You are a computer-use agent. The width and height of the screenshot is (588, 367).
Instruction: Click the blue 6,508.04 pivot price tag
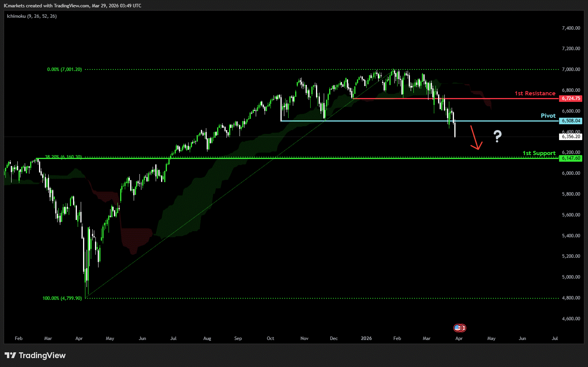tap(571, 121)
